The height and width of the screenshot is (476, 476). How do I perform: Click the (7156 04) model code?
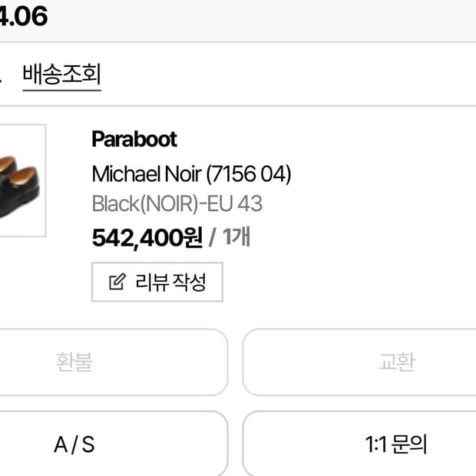point(249,174)
